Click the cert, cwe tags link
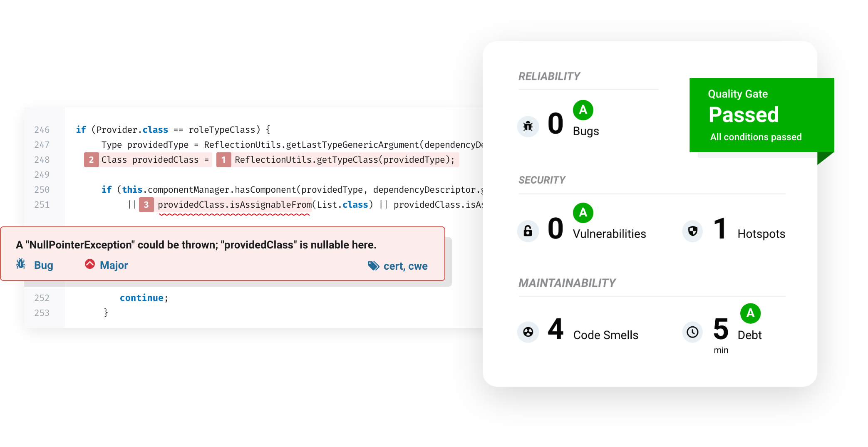This screenshot has height=447, width=868. pyautogui.click(x=405, y=266)
